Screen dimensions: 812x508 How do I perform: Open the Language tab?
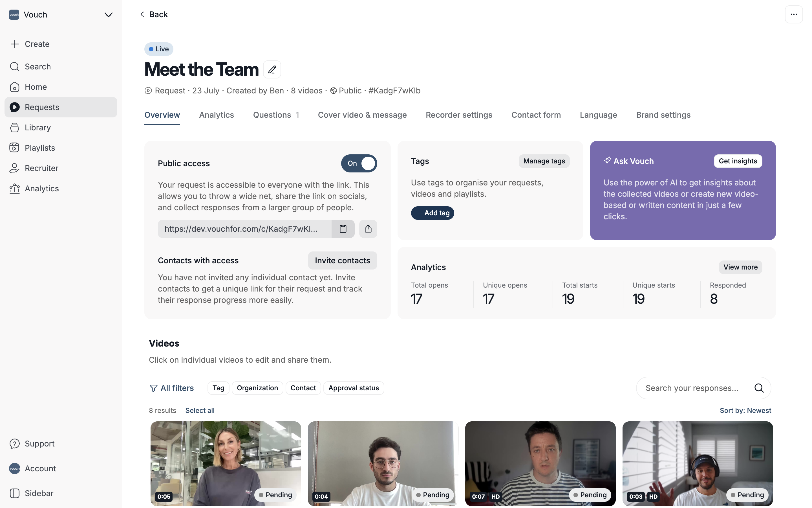(x=598, y=115)
